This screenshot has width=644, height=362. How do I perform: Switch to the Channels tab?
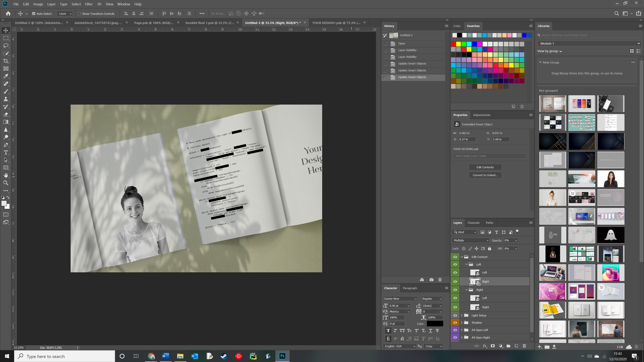(473, 223)
